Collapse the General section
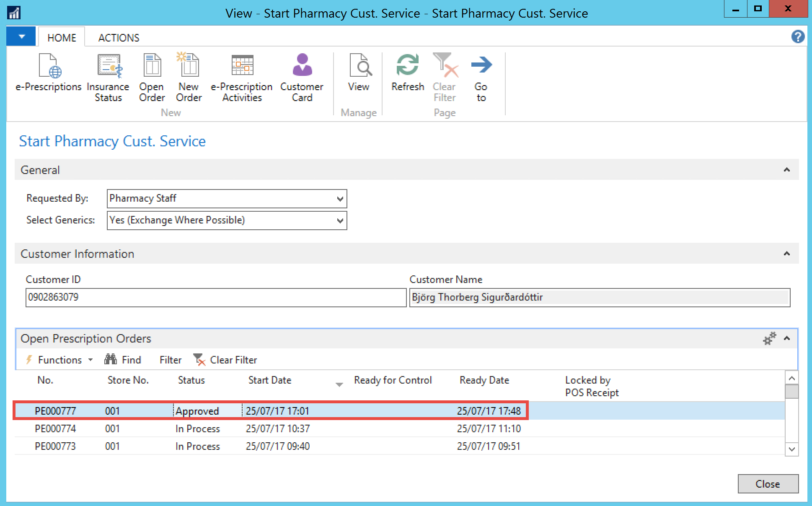Viewport: 812px width, 506px height. point(786,170)
